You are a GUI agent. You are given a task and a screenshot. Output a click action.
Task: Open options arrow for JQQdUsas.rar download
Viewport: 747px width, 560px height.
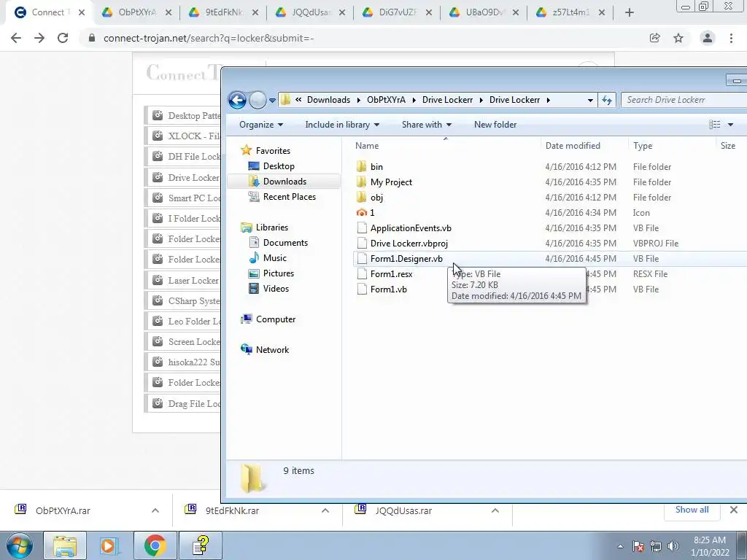[x=495, y=510]
